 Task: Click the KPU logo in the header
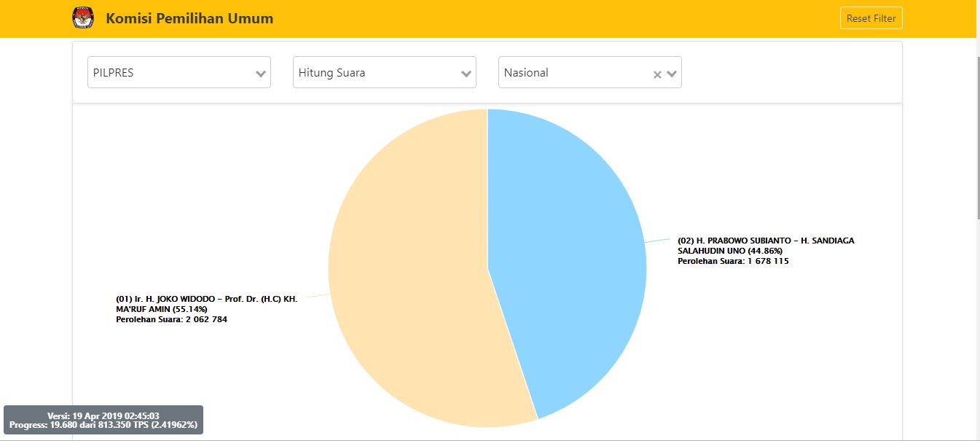tap(83, 18)
